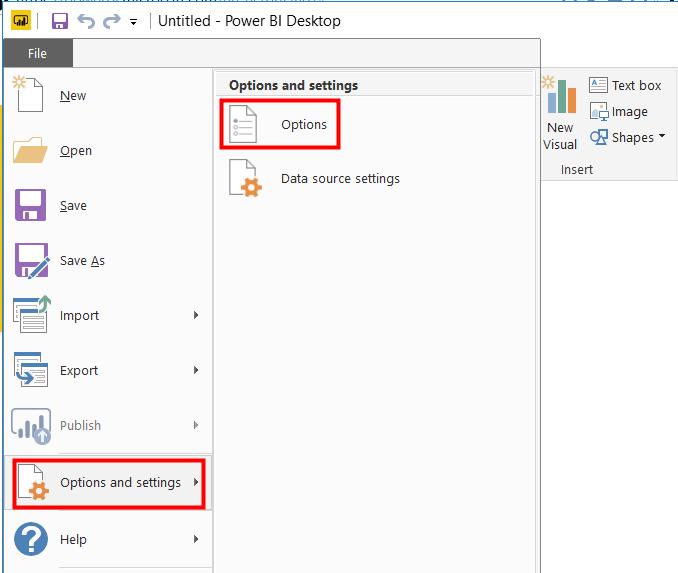
Task: Click the New blank document icon
Action: [x=28, y=94]
